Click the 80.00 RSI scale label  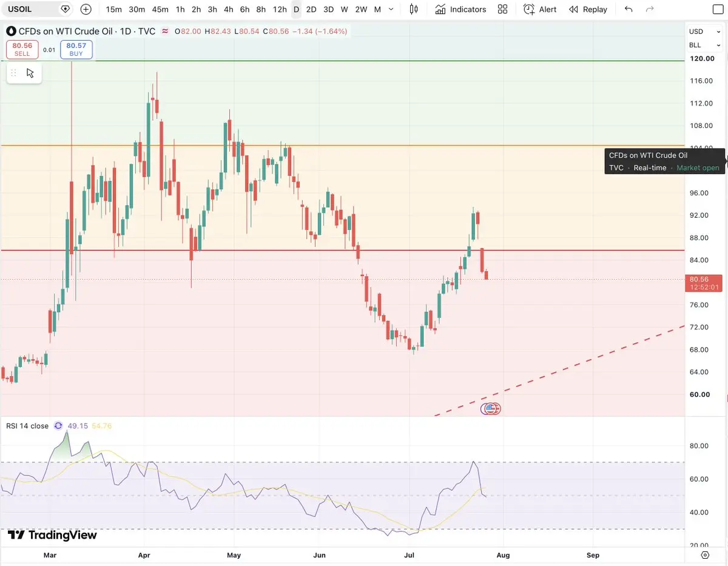(x=699, y=446)
